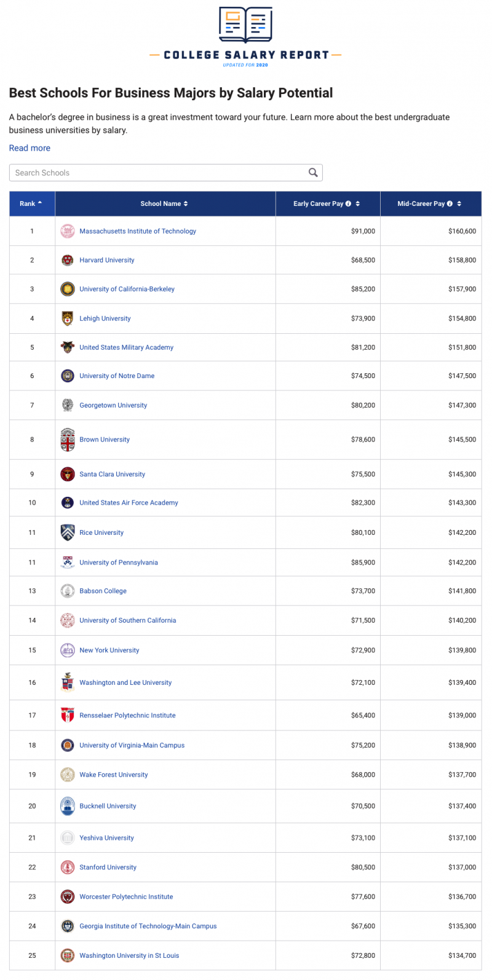492x980 pixels.
Task: Open Georgia Institute of Technology-Main Campus link
Action: [148, 926]
